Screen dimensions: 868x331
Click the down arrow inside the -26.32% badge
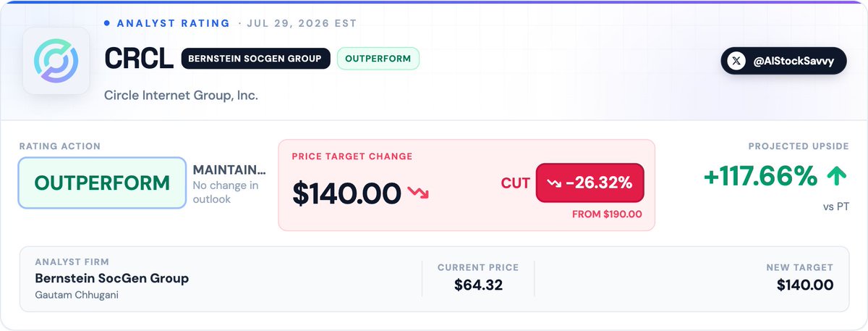coord(555,183)
